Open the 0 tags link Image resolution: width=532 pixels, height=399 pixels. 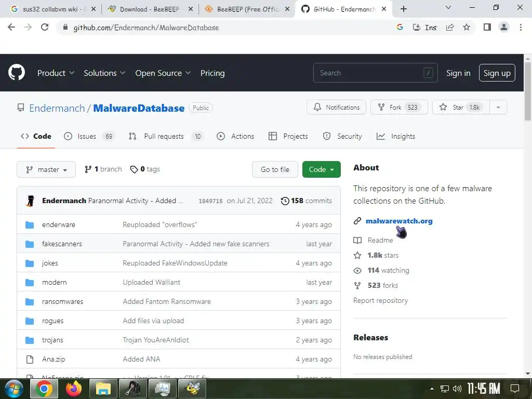click(x=145, y=169)
